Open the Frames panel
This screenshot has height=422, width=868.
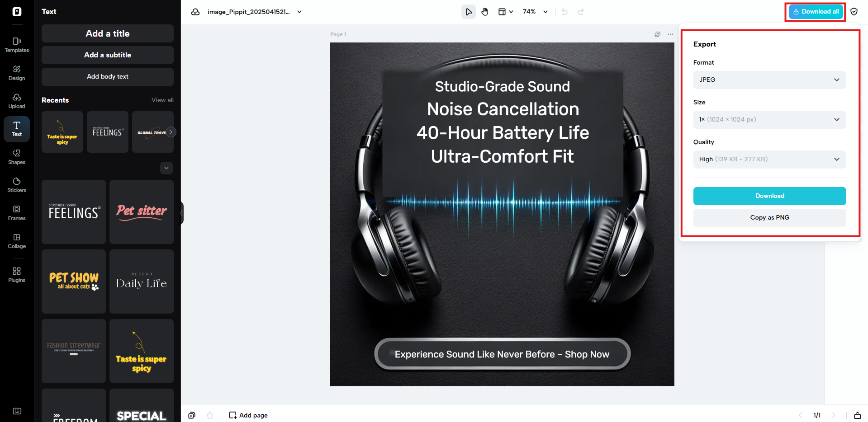pyautogui.click(x=16, y=213)
